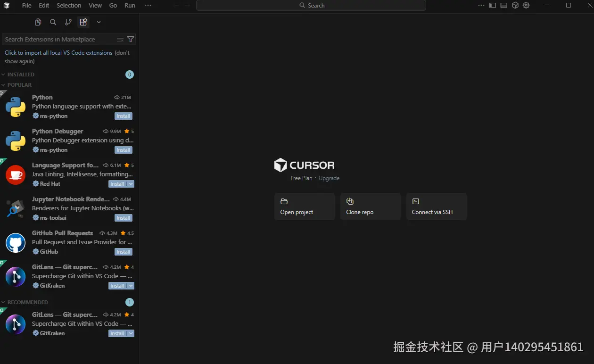The height and width of the screenshot is (364, 594).
Task: Click the ms-toolsai publisher name
Action: point(53,218)
